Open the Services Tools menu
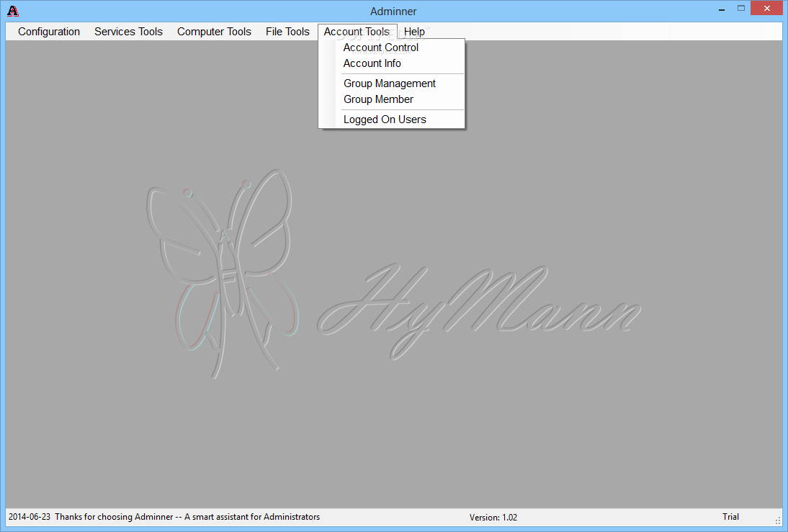The height and width of the screenshot is (532, 788). pyautogui.click(x=129, y=32)
